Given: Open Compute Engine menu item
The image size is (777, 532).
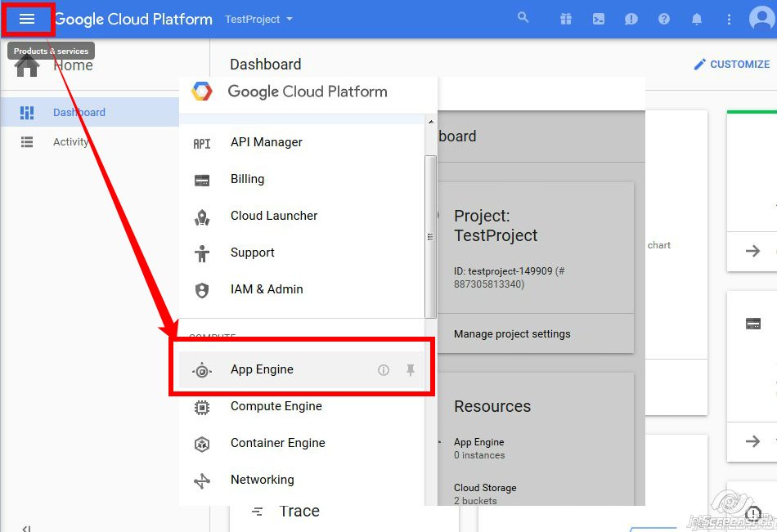Looking at the screenshot, I should [276, 406].
